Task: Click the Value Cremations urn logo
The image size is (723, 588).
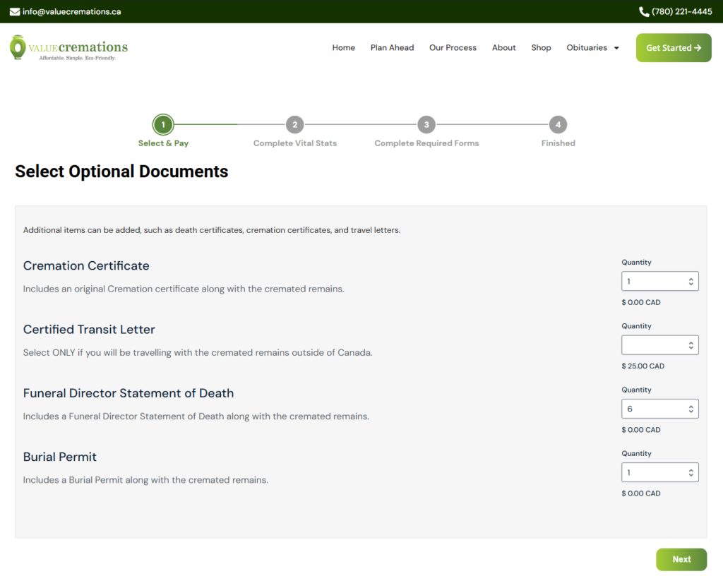Action: point(18,47)
